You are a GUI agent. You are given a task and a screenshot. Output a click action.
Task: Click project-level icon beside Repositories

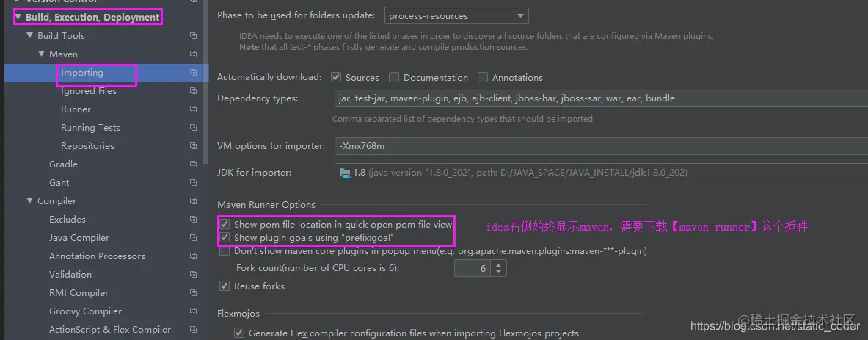tap(193, 146)
